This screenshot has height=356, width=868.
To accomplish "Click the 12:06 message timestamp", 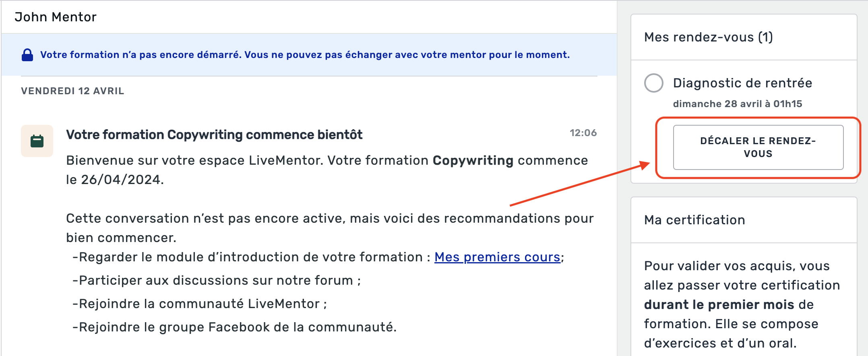I will click(583, 133).
